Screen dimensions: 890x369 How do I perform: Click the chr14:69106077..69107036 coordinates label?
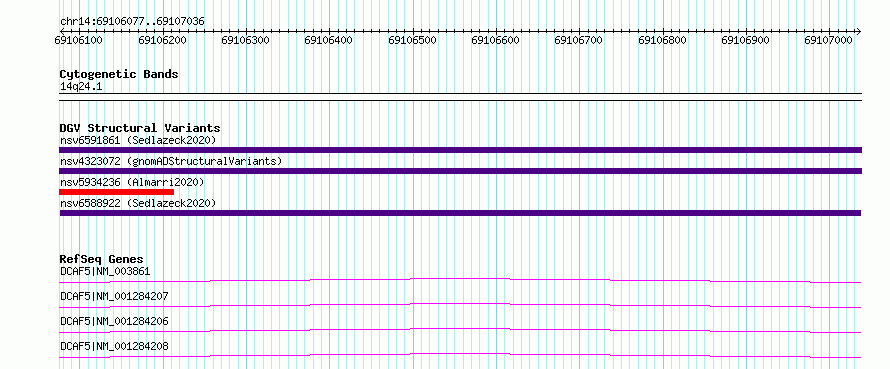pos(132,22)
